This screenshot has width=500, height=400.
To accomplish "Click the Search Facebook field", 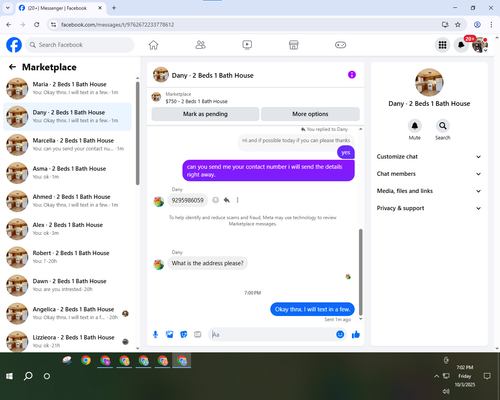I will [80, 45].
